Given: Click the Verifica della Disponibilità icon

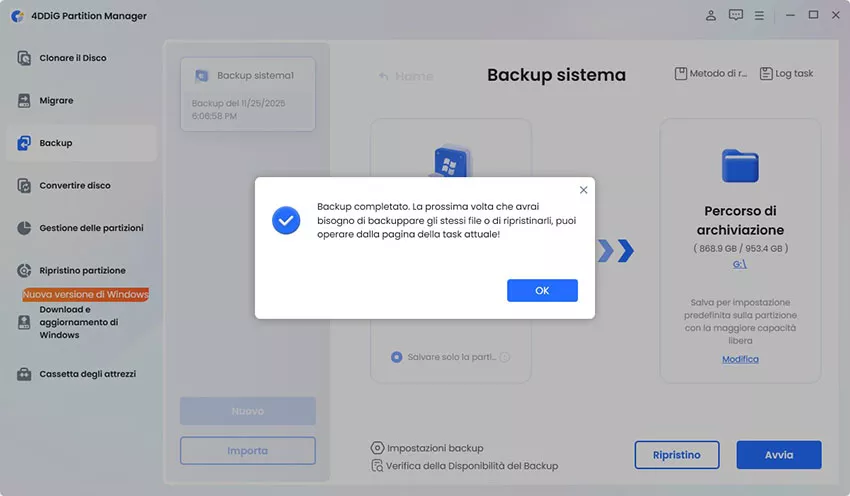Looking at the screenshot, I should tap(377, 466).
